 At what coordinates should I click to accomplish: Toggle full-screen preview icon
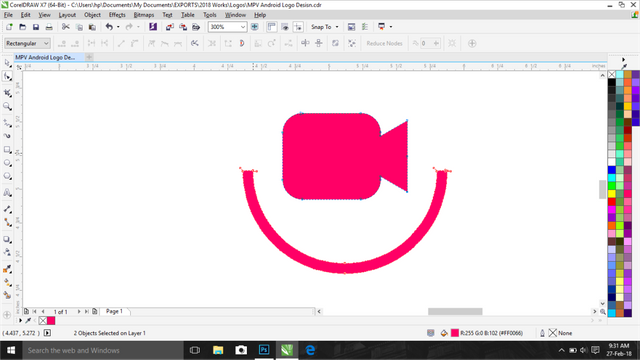coord(254,27)
